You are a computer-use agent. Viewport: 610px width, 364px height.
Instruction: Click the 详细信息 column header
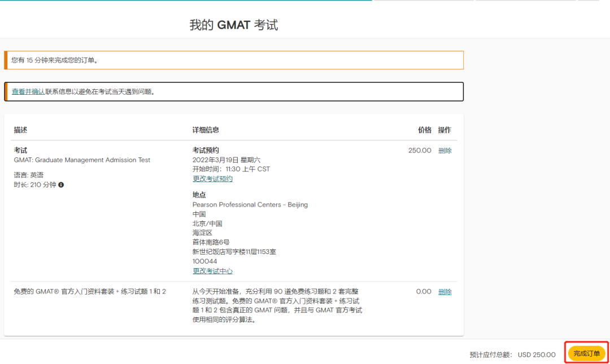[x=206, y=130]
